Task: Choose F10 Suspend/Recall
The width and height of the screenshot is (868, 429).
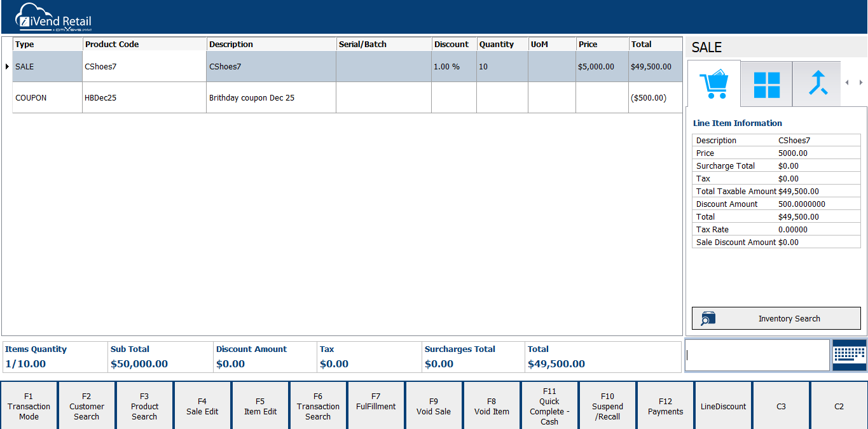Action: click(607, 406)
